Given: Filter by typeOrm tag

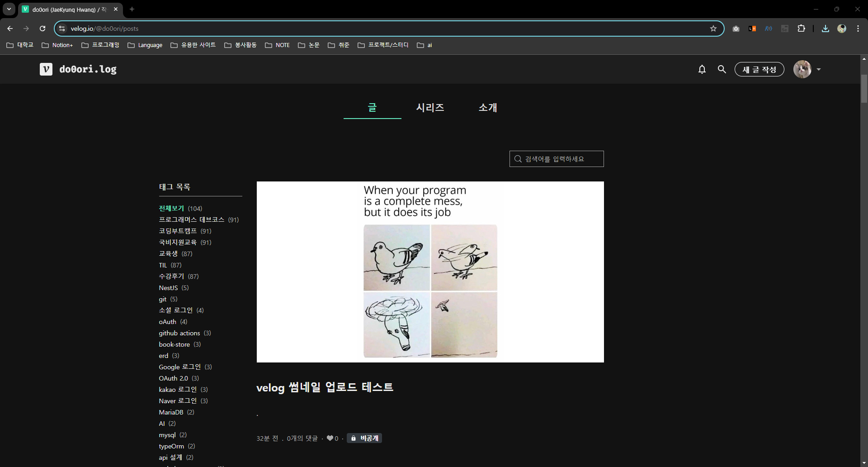Looking at the screenshot, I should coord(171,446).
